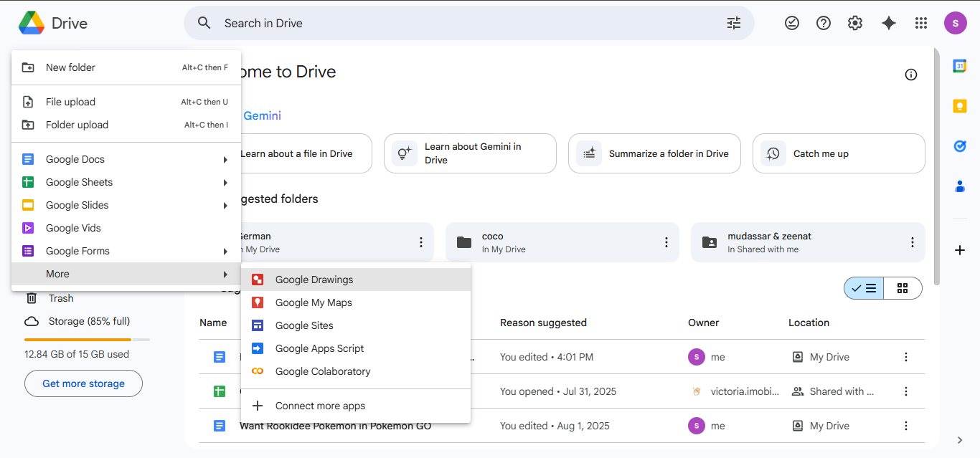Click the info icon near Welcome heading
980x458 pixels.
click(x=911, y=75)
